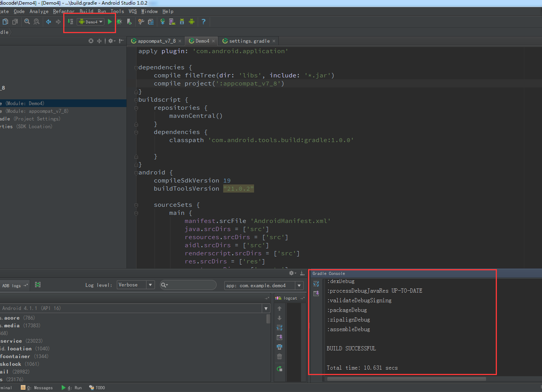Navigate forward with the grey arrow

(x=58, y=22)
